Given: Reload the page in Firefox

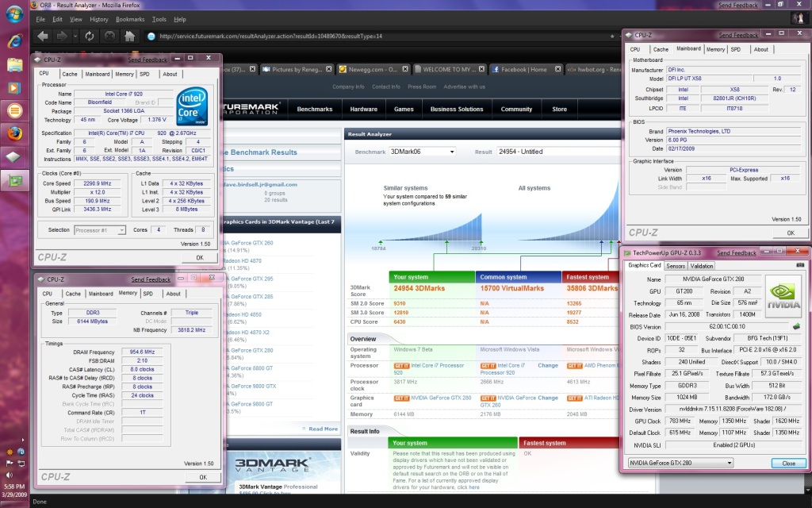Looking at the screenshot, I should 90,37.
